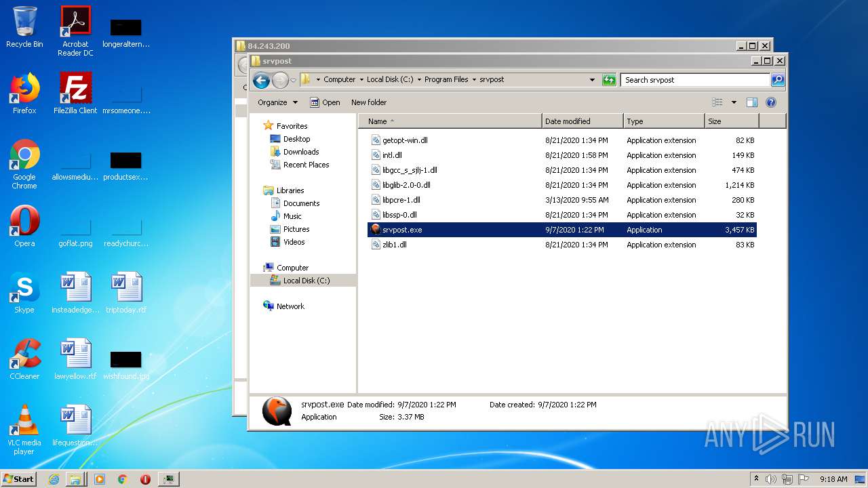The width and height of the screenshot is (868, 488).
Task: Click in the Search srvpost field
Action: pyautogui.click(x=696, y=80)
